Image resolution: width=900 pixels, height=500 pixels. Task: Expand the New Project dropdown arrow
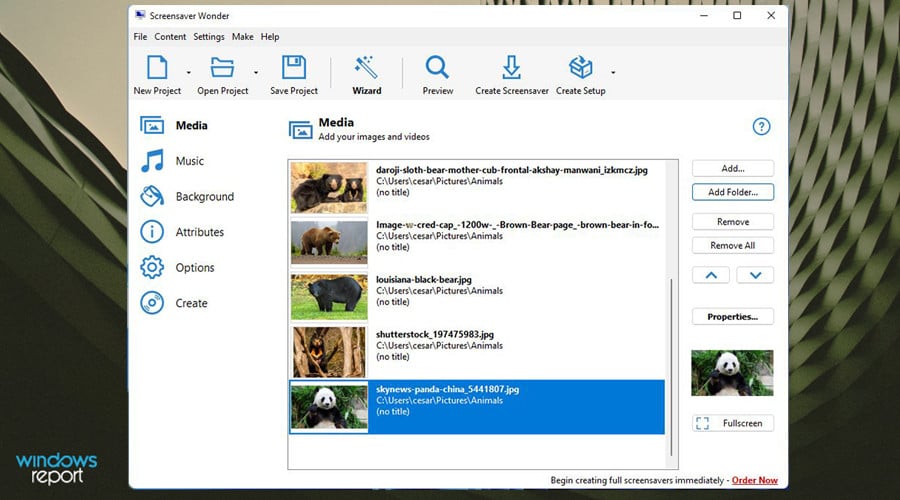pos(188,73)
